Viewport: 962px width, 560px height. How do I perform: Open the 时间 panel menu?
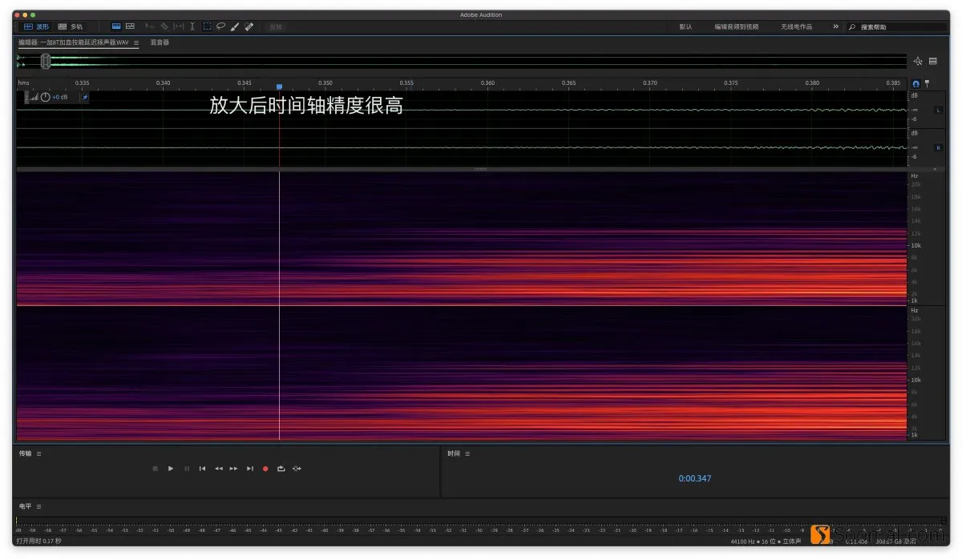tap(467, 453)
